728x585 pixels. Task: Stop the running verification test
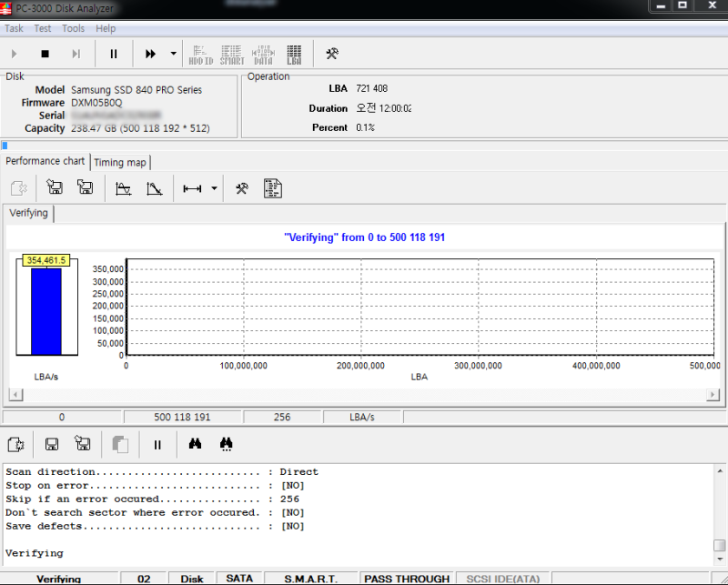click(x=45, y=54)
